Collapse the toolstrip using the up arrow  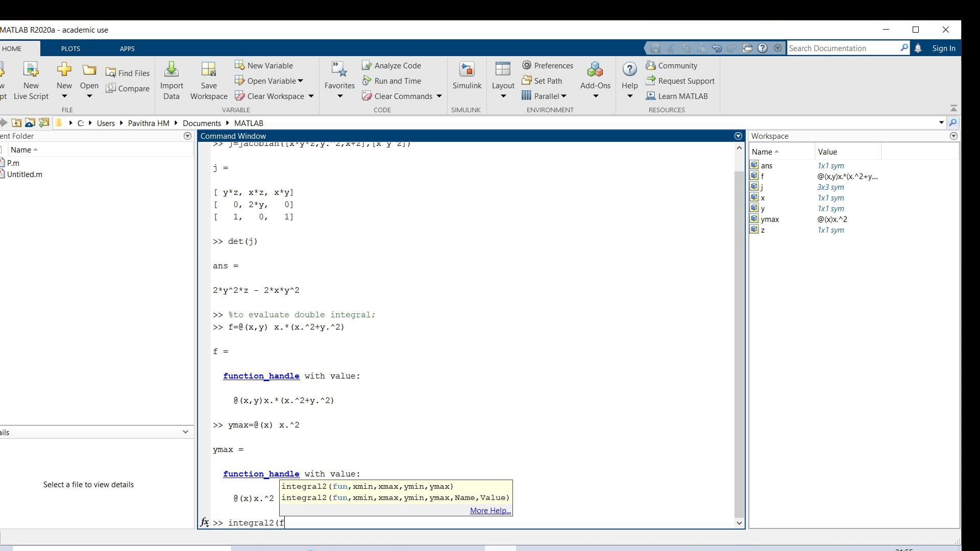[x=953, y=108]
